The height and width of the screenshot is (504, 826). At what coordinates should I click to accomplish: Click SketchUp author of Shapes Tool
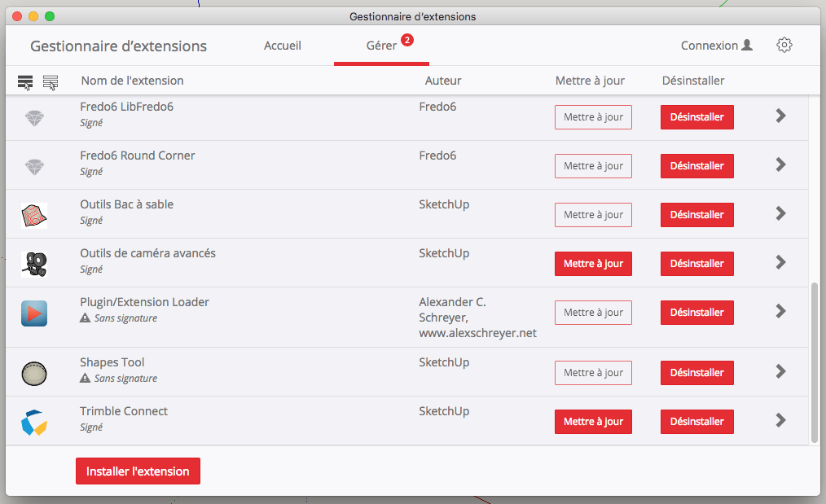click(x=444, y=362)
